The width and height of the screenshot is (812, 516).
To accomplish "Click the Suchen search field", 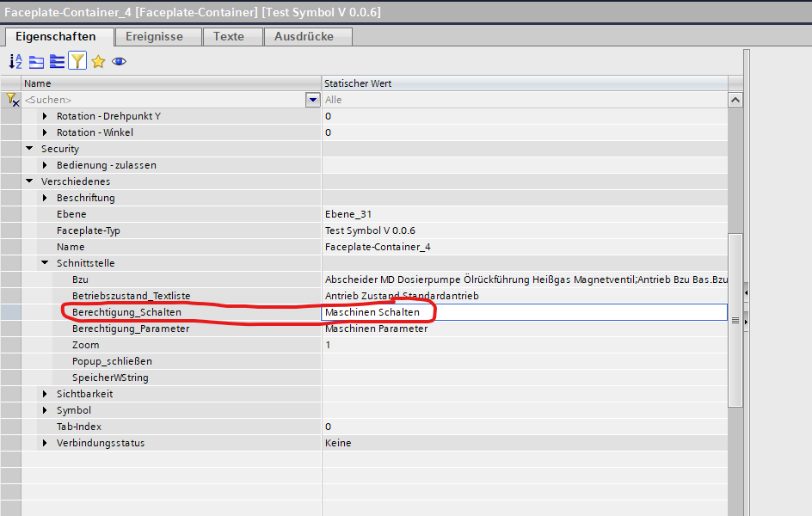I will 164,100.
